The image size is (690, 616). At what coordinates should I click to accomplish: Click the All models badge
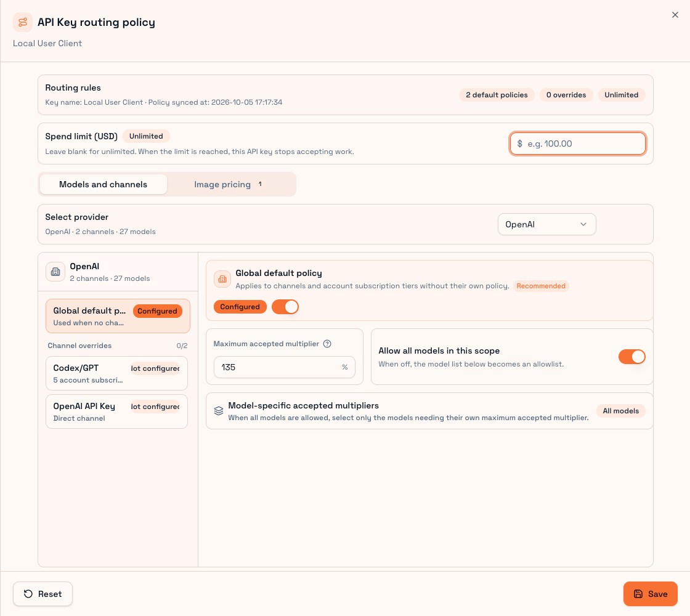click(x=621, y=411)
